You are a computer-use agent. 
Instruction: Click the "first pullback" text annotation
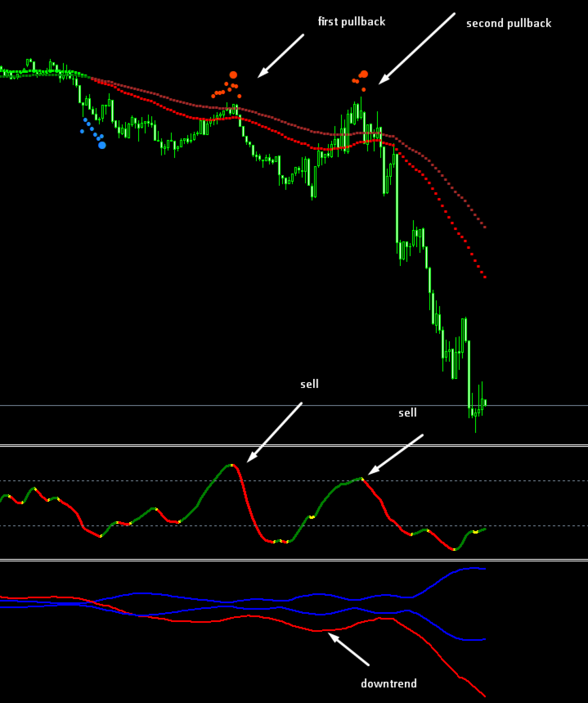tap(351, 22)
